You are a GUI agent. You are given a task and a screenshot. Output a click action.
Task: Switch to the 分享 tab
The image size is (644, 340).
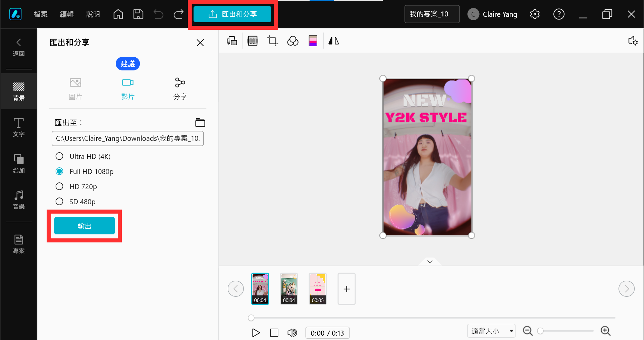pyautogui.click(x=180, y=89)
